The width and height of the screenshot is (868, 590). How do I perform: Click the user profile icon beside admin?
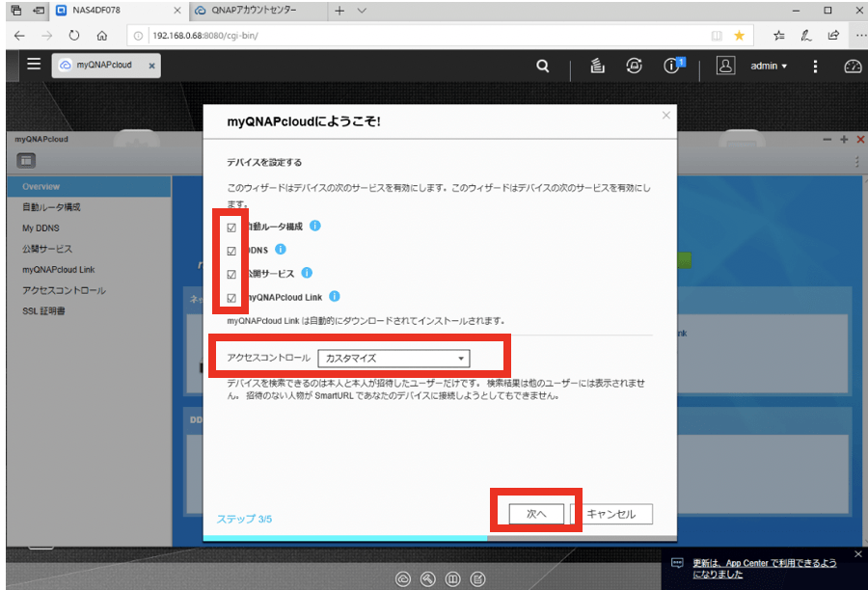pyautogui.click(x=725, y=66)
